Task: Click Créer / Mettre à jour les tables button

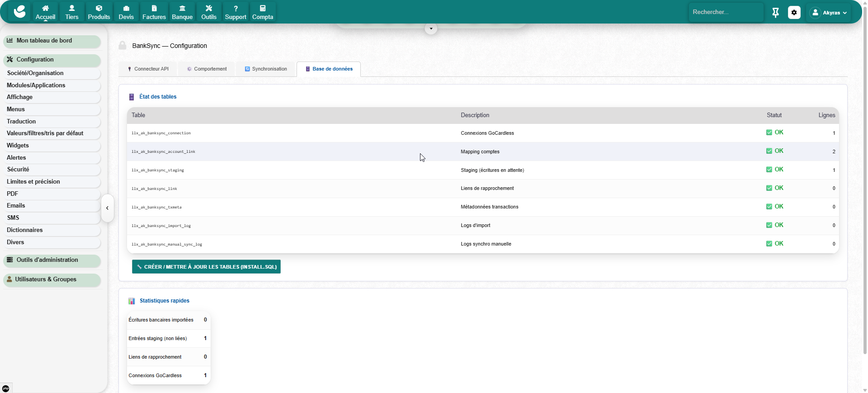Action: (x=206, y=267)
